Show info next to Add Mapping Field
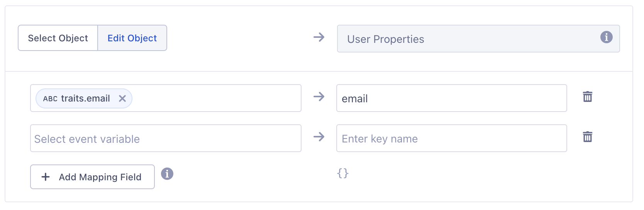 click(x=167, y=174)
